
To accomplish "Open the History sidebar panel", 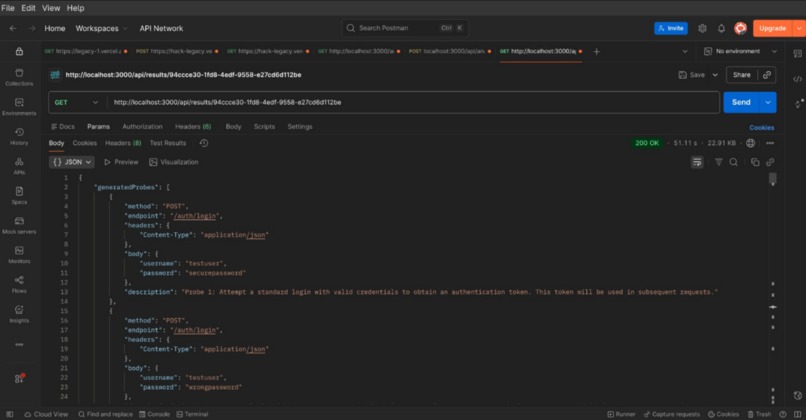I will point(19,137).
